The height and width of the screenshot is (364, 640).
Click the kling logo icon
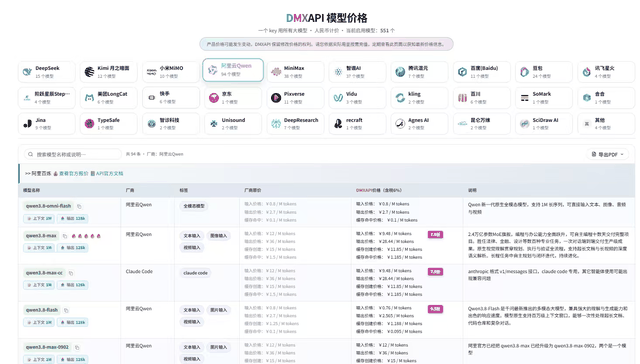coord(400,98)
